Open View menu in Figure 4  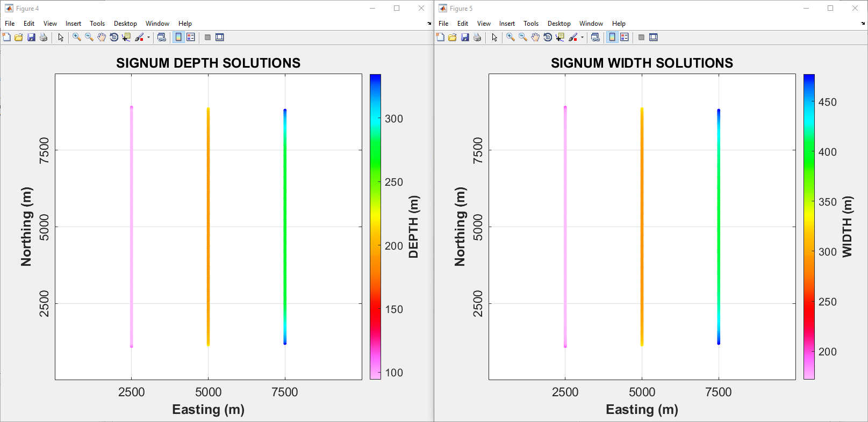pos(50,24)
